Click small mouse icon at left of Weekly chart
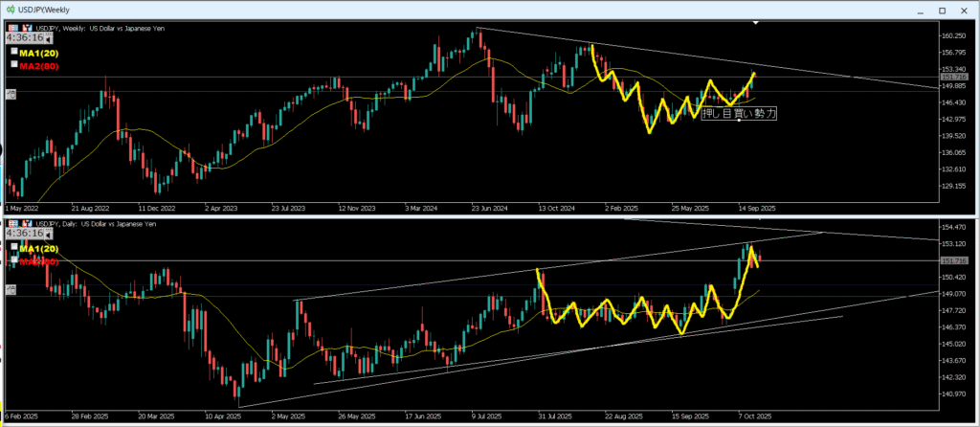This screenshot has width=980, height=427. point(10,94)
